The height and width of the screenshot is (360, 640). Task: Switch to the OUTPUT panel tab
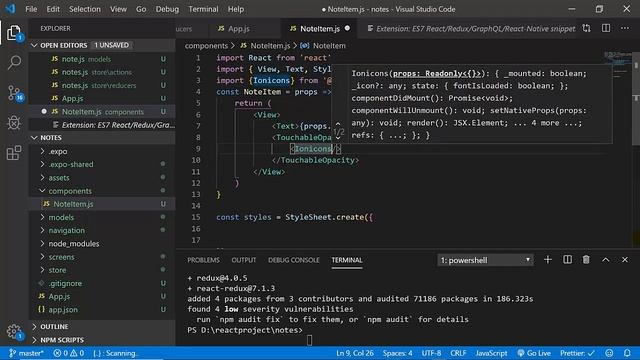click(244, 260)
